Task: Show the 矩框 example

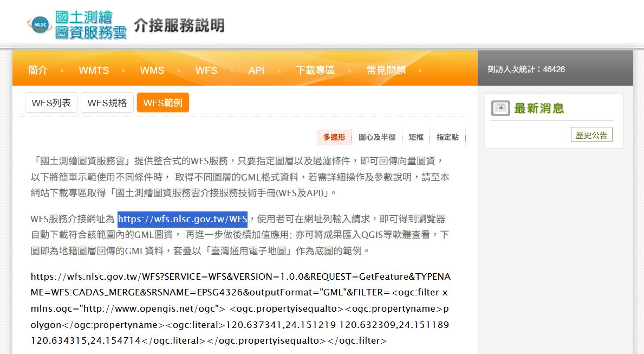Action: 416,138
